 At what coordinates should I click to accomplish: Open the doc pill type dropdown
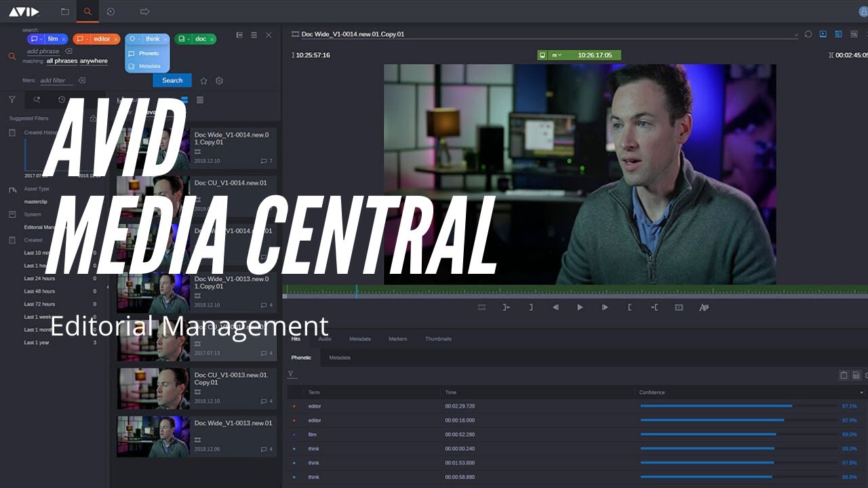(184, 39)
